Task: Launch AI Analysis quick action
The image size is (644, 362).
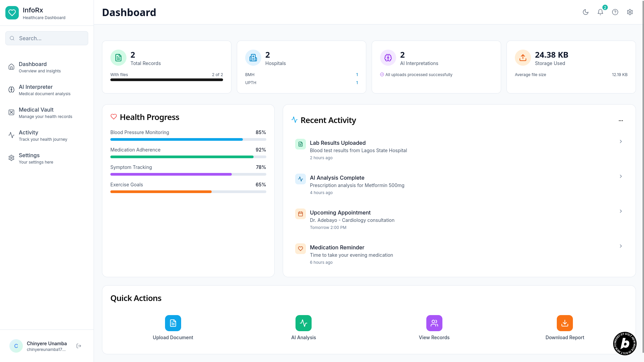Action: click(x=304, y=323)
